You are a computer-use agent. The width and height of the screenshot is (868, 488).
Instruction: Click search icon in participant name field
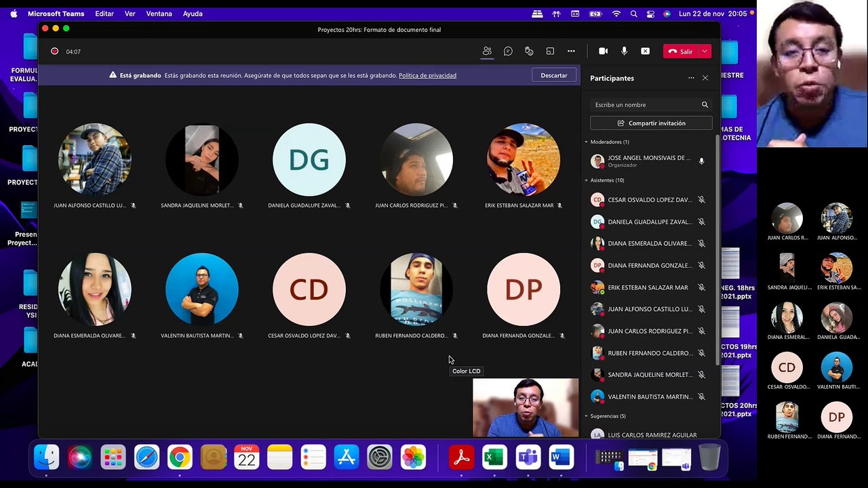pyautogui.click(x=705, y=104)
